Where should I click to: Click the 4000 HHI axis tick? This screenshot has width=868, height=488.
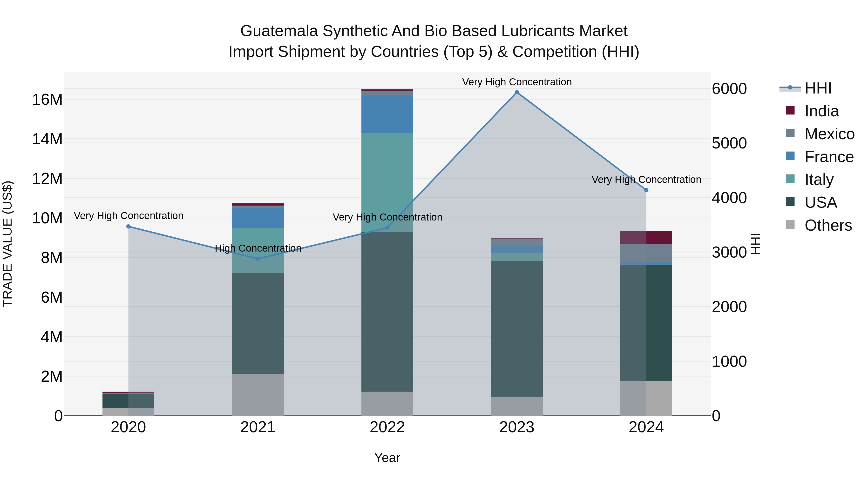729,198
